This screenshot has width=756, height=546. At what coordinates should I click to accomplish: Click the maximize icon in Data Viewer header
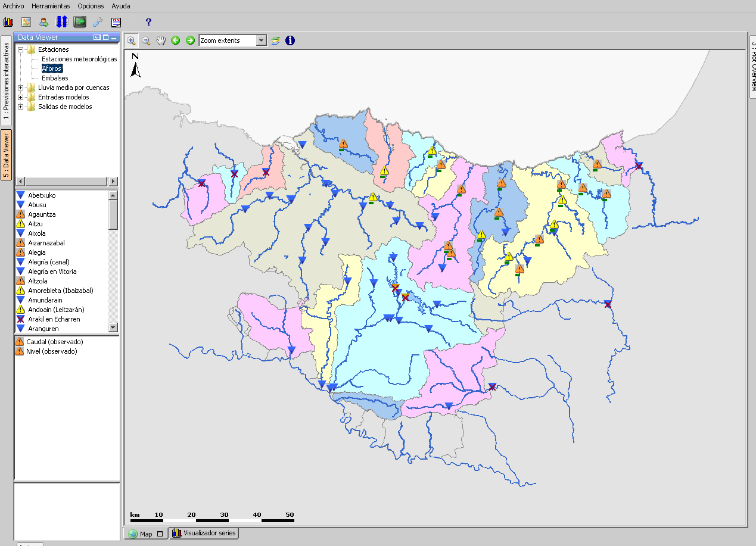point(105,38)
